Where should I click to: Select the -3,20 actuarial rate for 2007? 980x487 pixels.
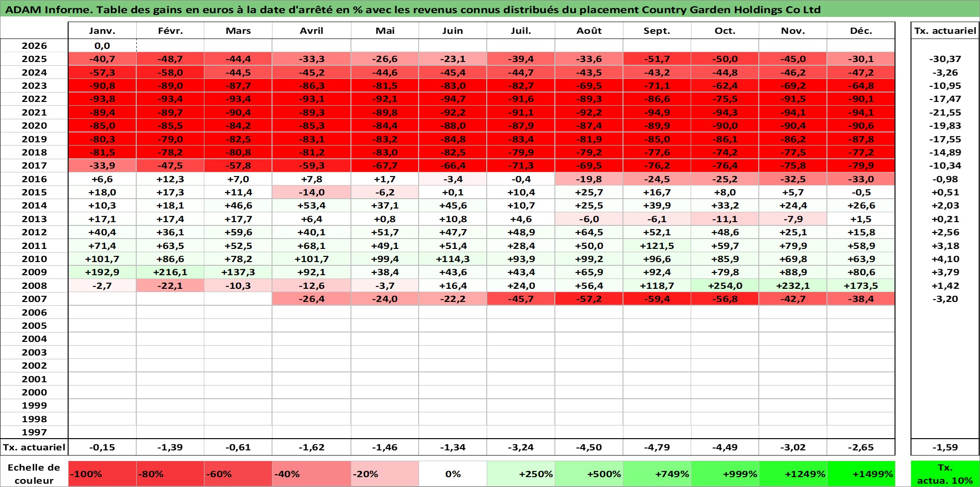945,299
